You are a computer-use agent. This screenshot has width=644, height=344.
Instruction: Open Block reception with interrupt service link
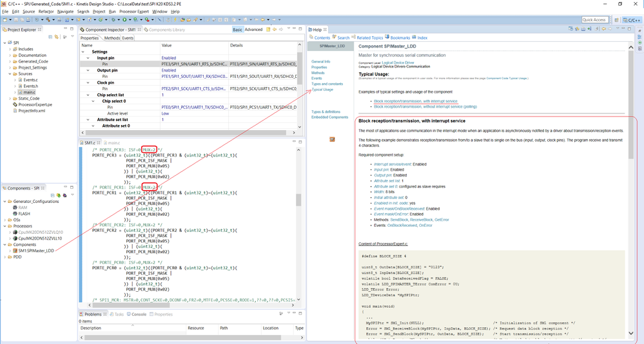click(x=415, y=101)
